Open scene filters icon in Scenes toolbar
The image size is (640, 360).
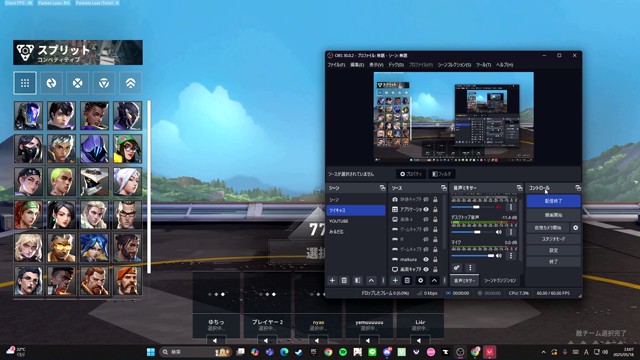point(358,280)
